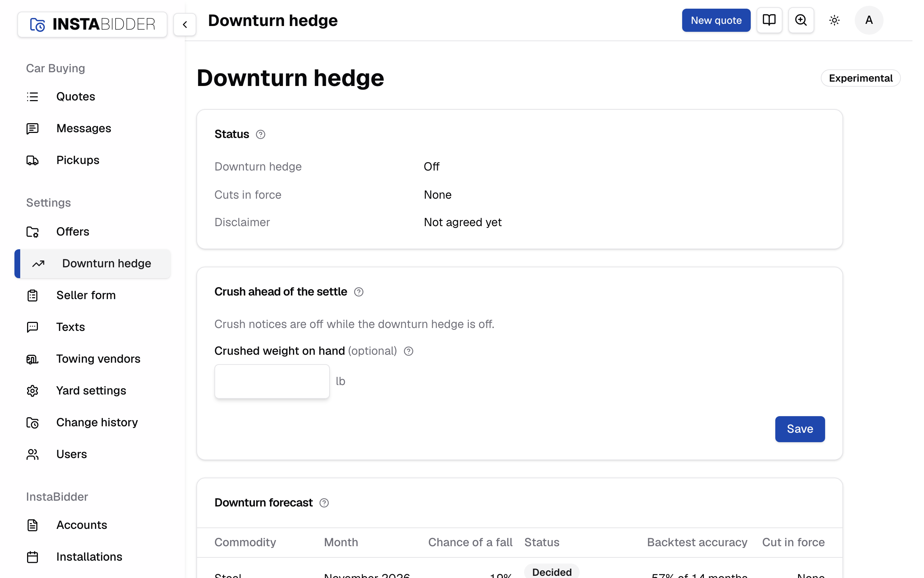Image resolution: width=924 pixels, height=578 pixels.
Task: Click the InstaBidder logo
Action: pos(92,25)
